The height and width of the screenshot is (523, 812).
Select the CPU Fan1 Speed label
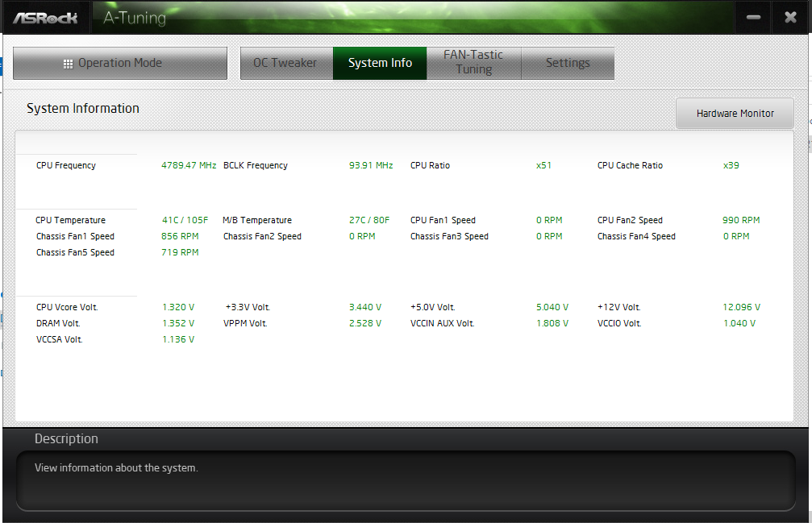tap(443, 220)
